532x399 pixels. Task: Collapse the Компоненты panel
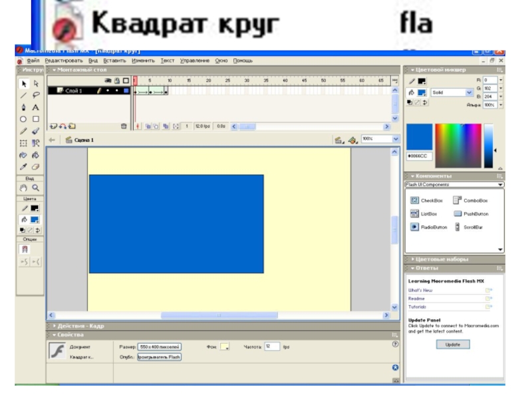coord(412,176)
